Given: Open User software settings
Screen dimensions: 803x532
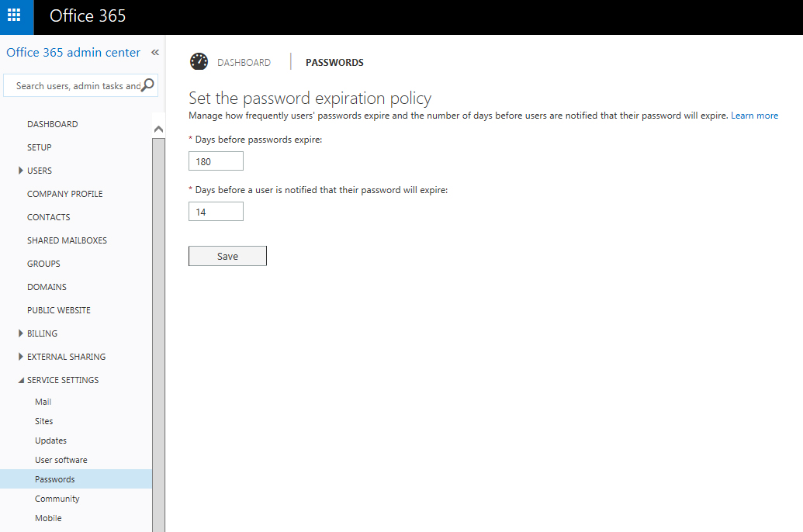Looking at the screenshot, I should tap(61, 459).
